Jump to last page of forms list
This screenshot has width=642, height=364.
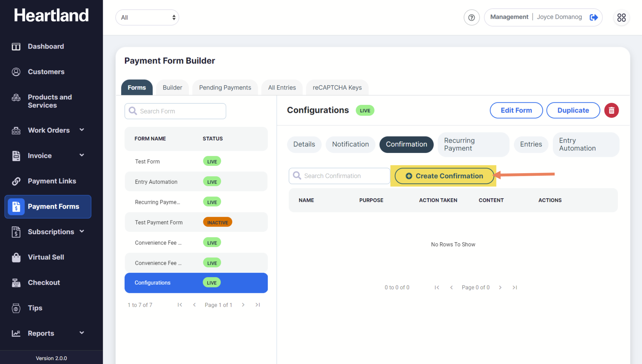257,305
